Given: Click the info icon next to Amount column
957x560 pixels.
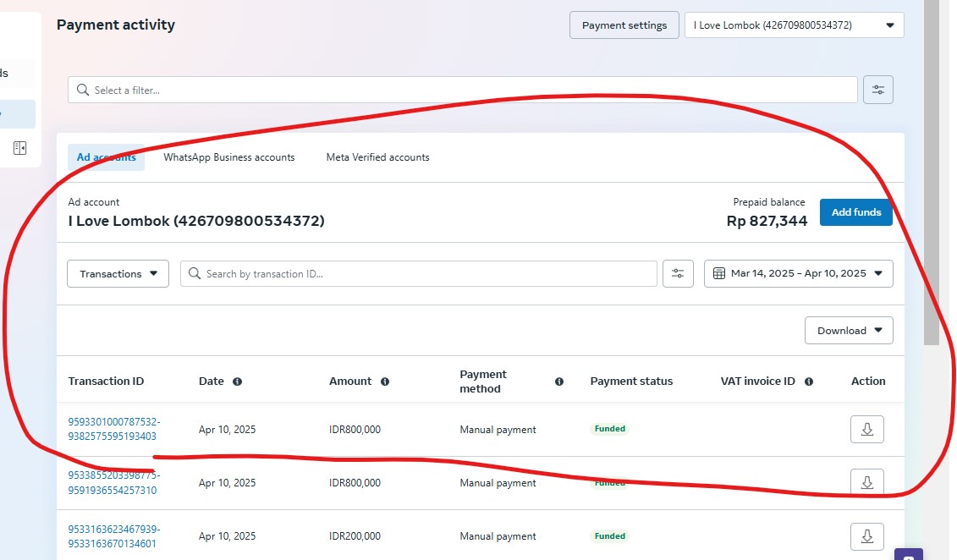Looking at the screenshot, I should (x=385, y=382).
